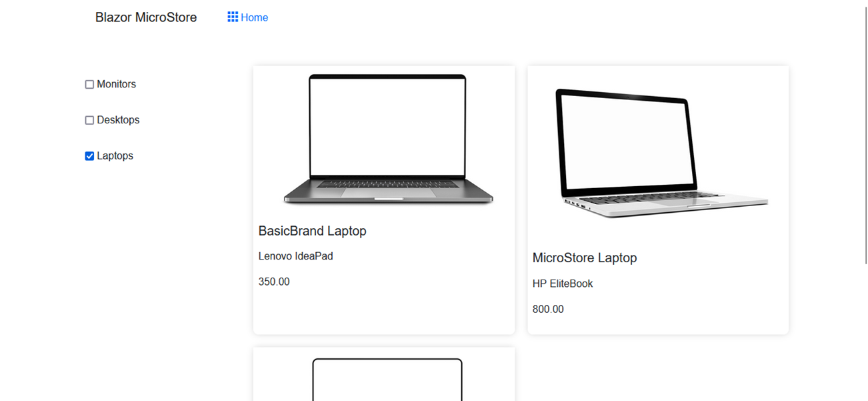This screenshot has width=868, height=401.
Task: Click the Desktops filter label text
Action: pyautogui.click(x=118, y=120)
